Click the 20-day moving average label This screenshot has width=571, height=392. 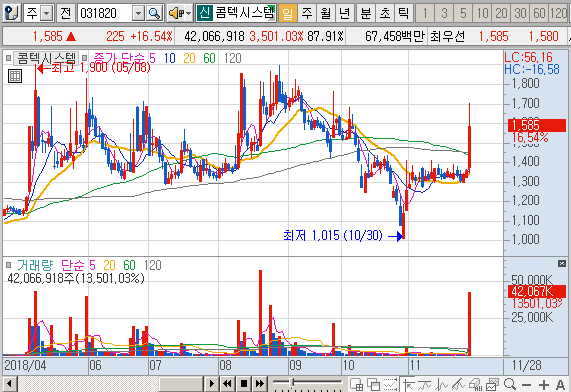(189, 58)
